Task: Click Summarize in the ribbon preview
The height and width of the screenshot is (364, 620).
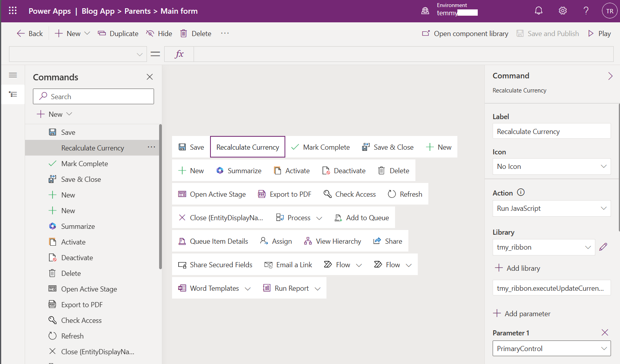Action: 239,170
